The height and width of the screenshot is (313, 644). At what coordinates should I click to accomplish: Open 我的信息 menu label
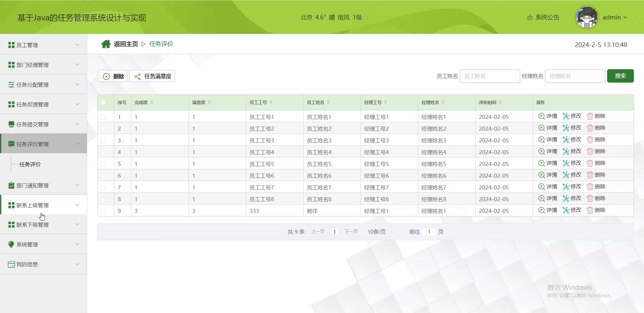27,264
